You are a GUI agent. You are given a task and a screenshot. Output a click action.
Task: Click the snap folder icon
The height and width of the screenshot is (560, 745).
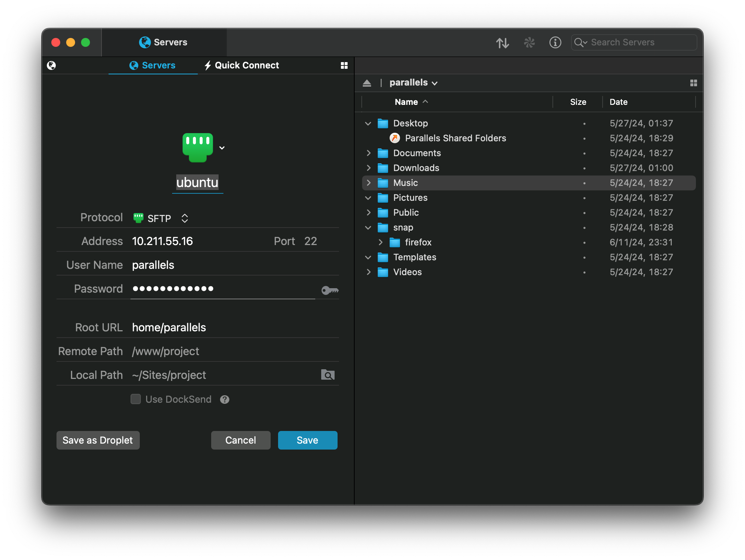click(383, 228)
